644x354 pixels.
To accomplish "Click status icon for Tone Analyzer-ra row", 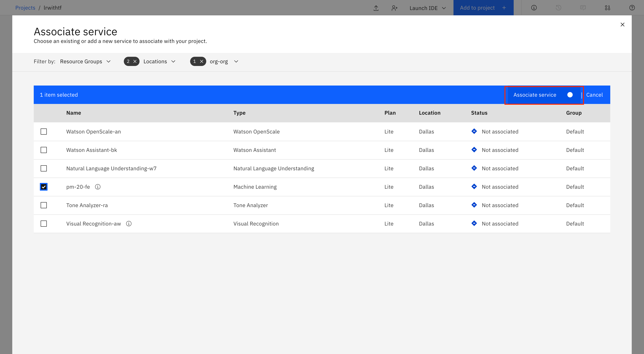I will (474, 205).
